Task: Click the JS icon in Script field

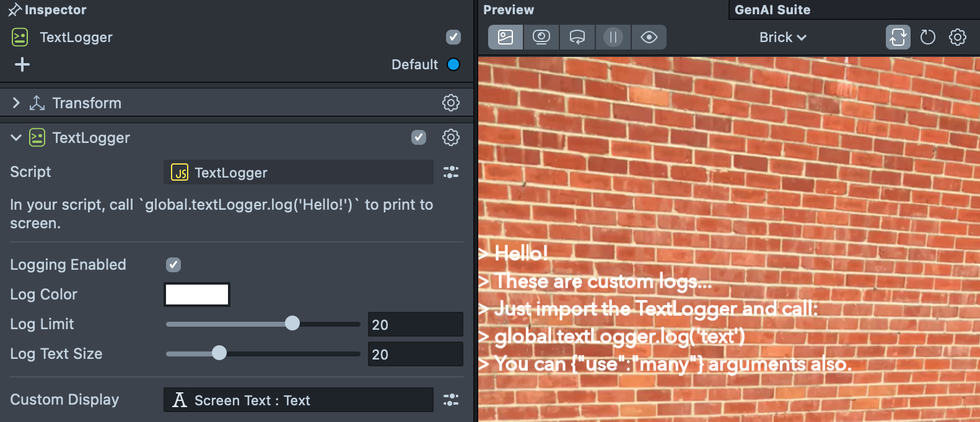Action: pyautogui.click(x=180, y=173)
